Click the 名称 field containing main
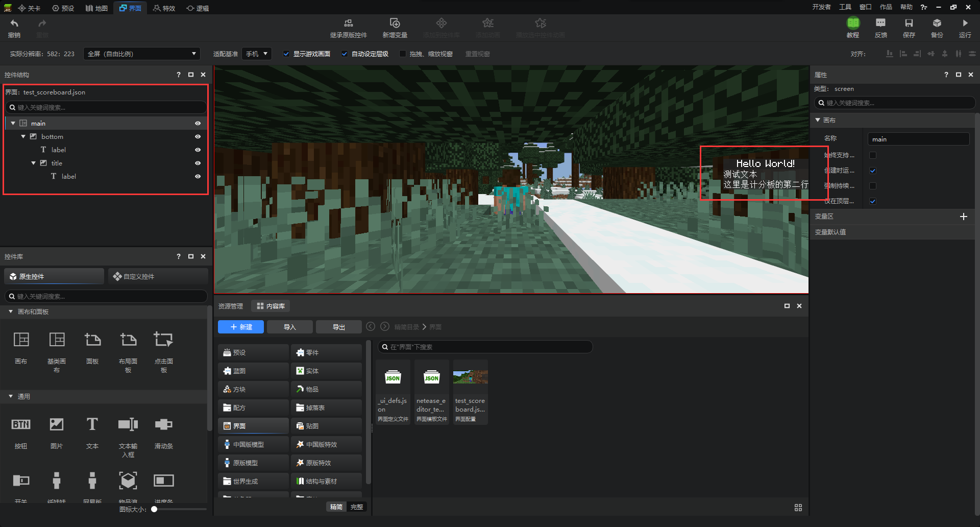This screenshot has height=527, width=980. [918, 139]
